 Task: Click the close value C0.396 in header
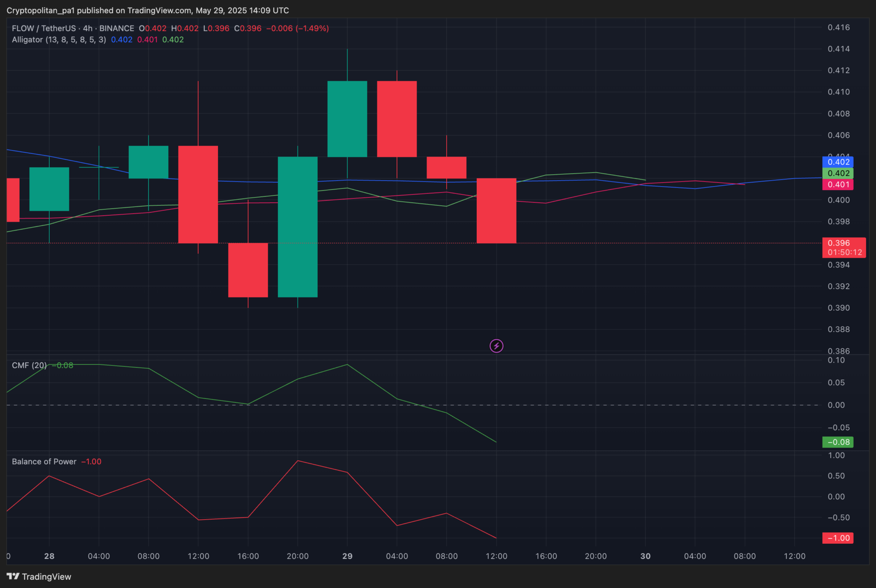[248, 28]
